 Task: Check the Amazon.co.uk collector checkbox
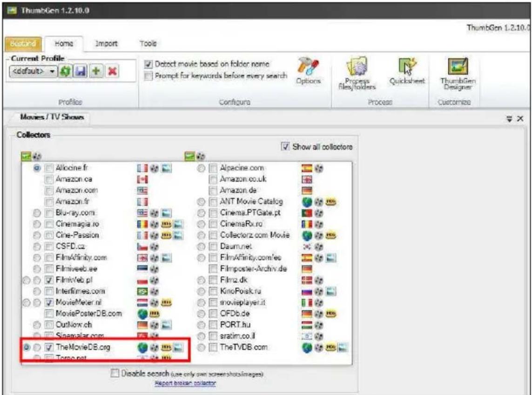pos(213,179)
